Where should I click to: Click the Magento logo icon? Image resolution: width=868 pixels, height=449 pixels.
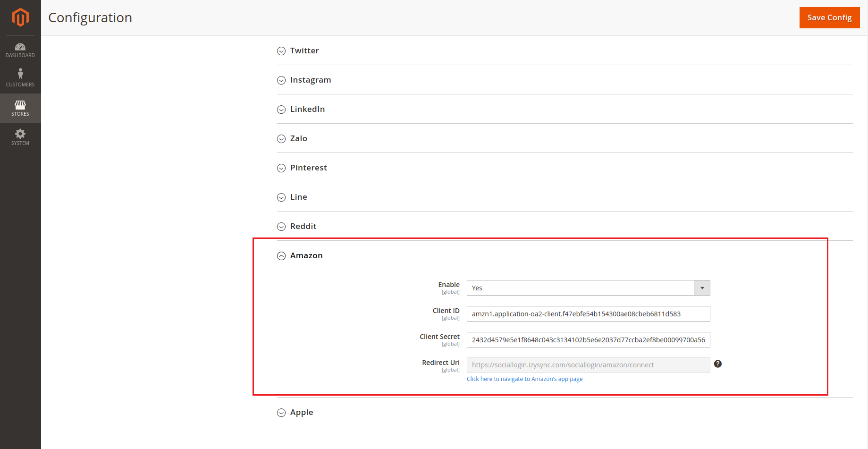click(20, 17)
